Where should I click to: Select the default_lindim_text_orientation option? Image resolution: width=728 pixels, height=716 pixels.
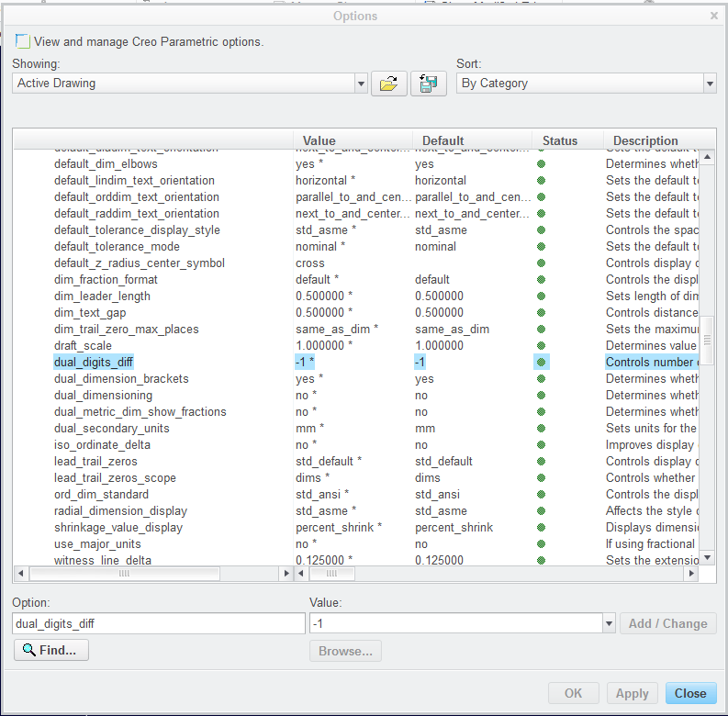point(134,180)
